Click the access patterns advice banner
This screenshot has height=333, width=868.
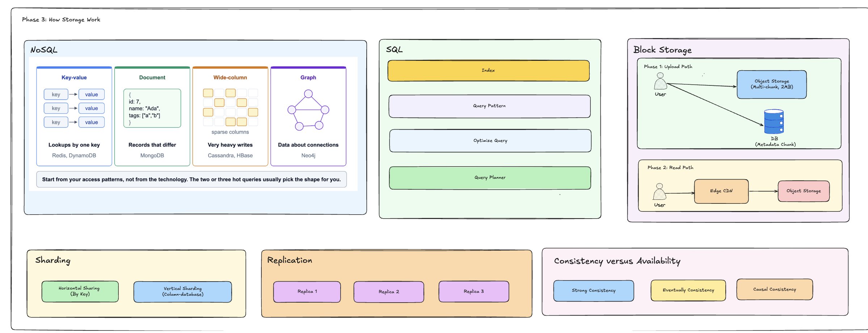tap(191, 180)
